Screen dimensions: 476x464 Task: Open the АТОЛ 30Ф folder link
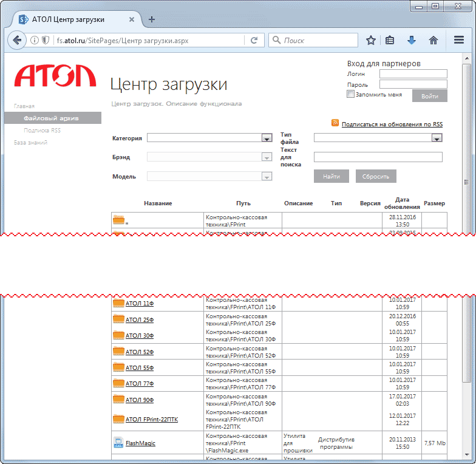coord(140,335)
